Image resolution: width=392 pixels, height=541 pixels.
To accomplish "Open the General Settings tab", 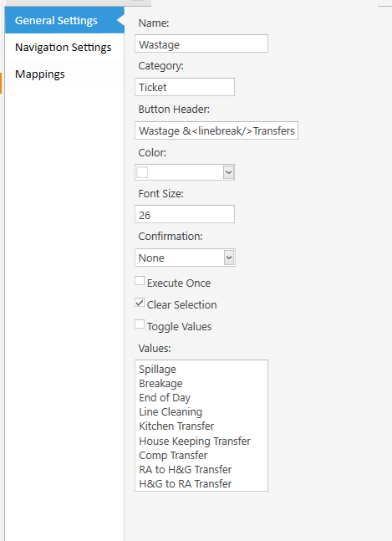I will tap(64, 20).
